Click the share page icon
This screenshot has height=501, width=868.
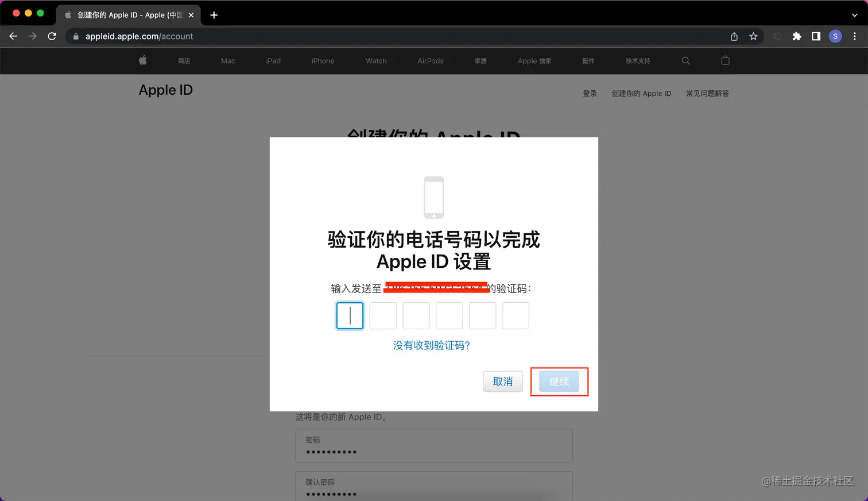point(734,36)
